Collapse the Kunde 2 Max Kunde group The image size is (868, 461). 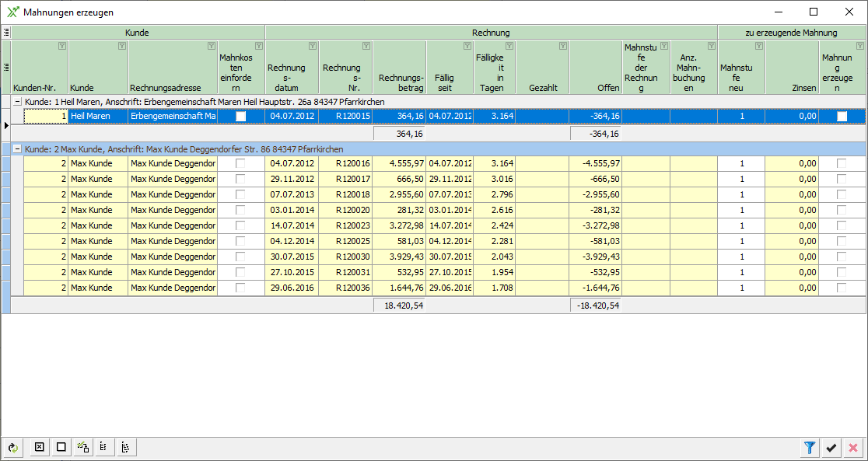click(17, 148)
